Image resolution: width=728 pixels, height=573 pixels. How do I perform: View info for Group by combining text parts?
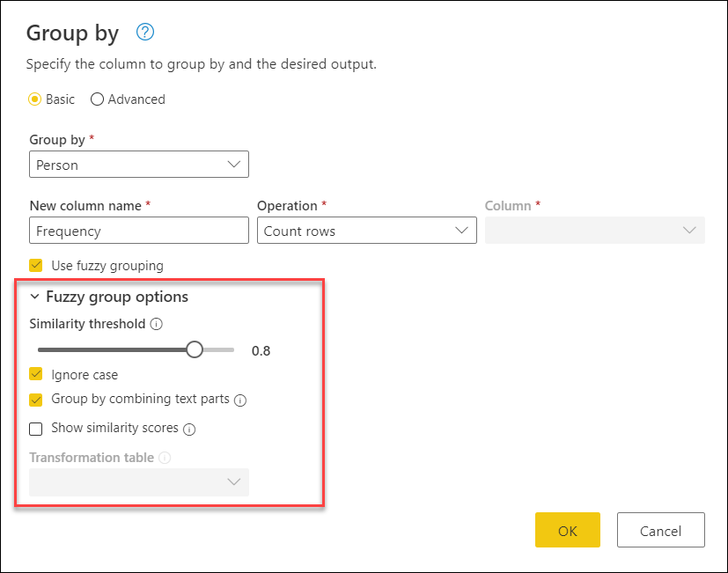(x=240, y=400)
